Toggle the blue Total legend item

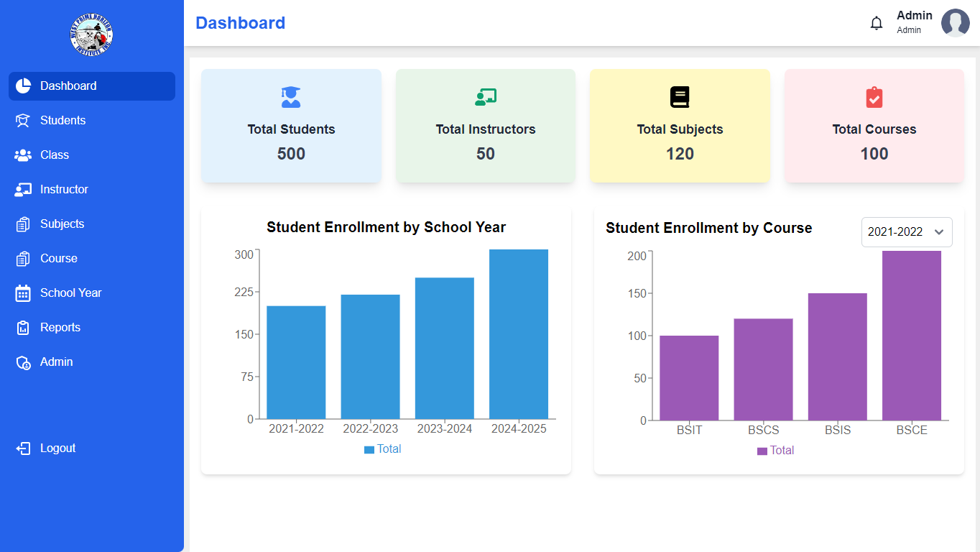click(x=382, y=449)
